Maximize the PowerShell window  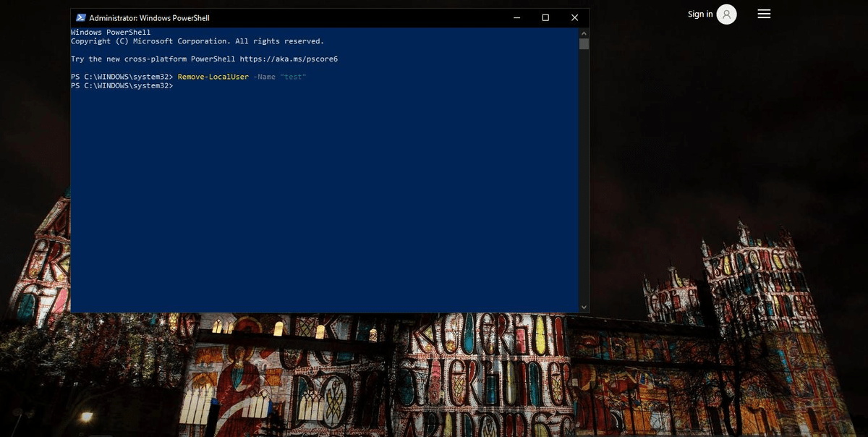(x=545, y=17)
